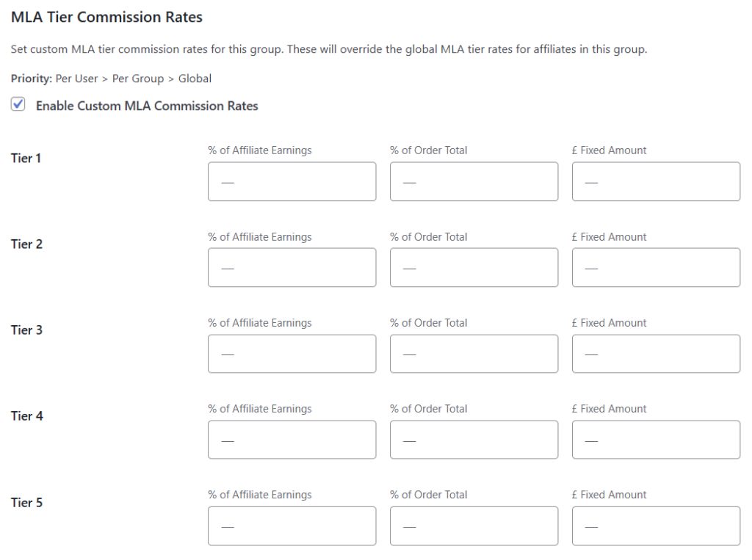The height and width of the screenshot is (560, 752).
Task: Click Tier 1 £ Fixed Amount field
Action: [656, 181]
